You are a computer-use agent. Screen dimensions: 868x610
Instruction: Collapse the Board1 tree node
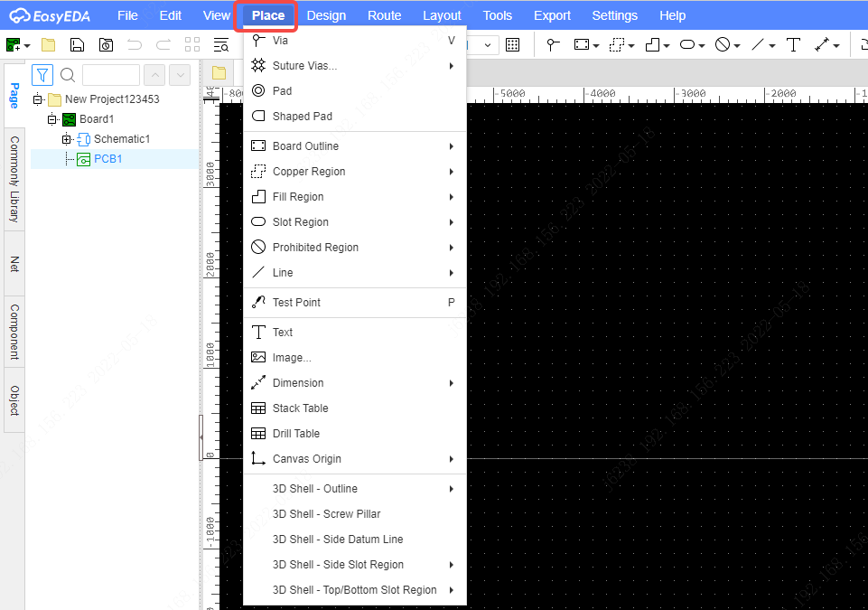pos(52,119)
